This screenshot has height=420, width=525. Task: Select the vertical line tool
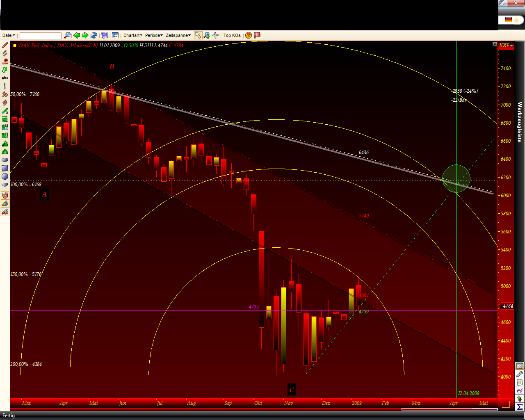[x=5, y=86]
